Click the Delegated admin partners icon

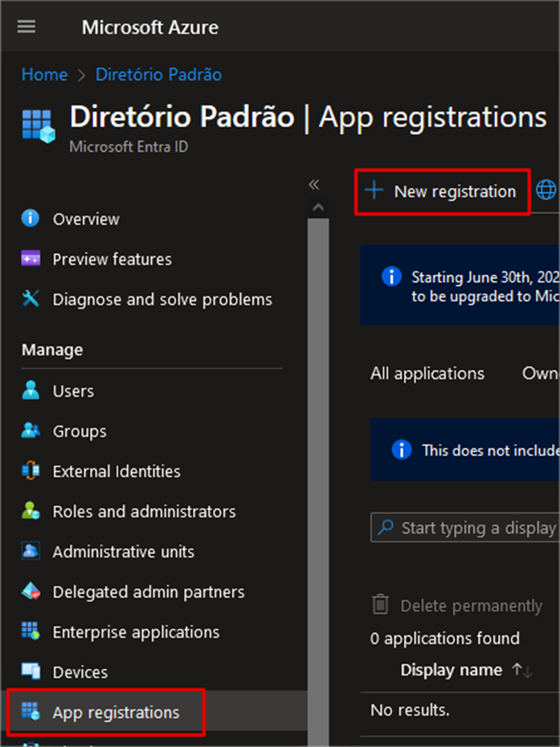click(31, 590)
